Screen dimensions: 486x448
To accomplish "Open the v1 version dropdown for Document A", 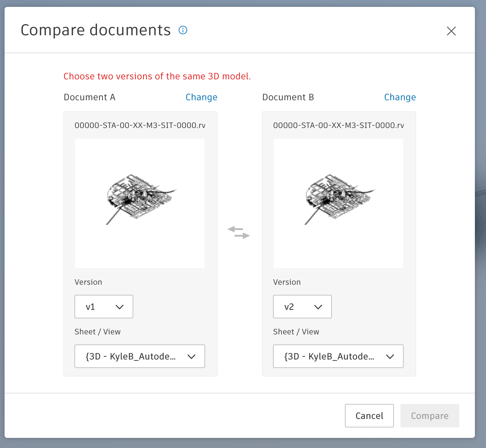I will 104,307.
